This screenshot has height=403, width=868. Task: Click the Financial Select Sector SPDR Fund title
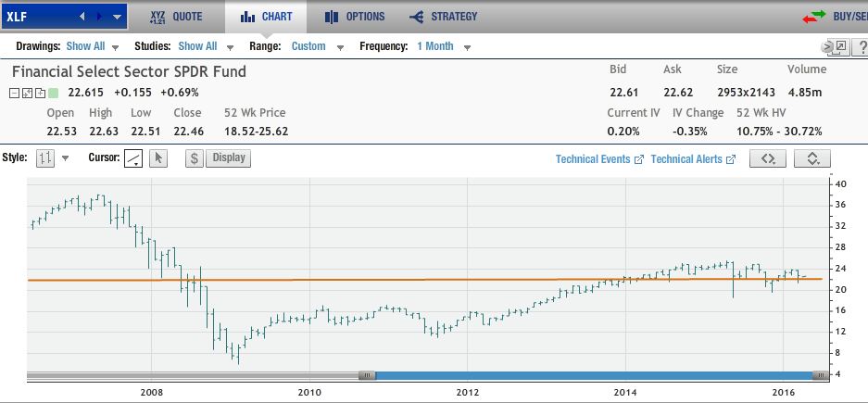coord(129,72)
